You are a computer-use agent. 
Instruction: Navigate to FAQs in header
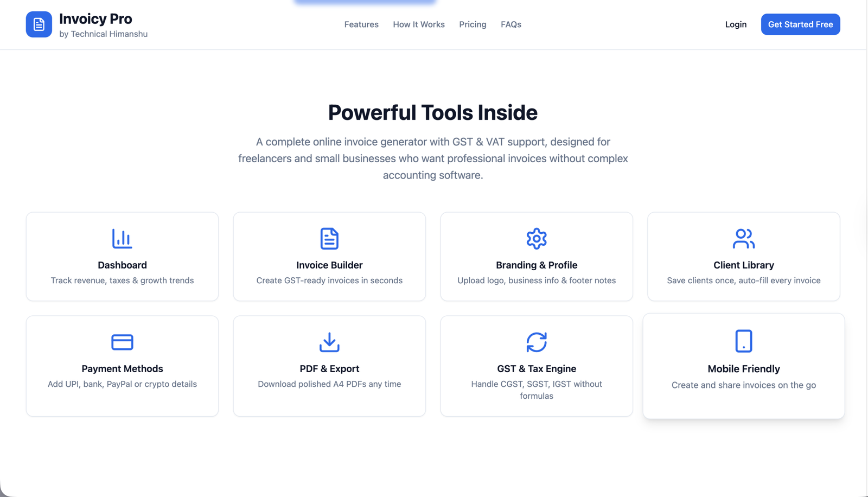510,24
